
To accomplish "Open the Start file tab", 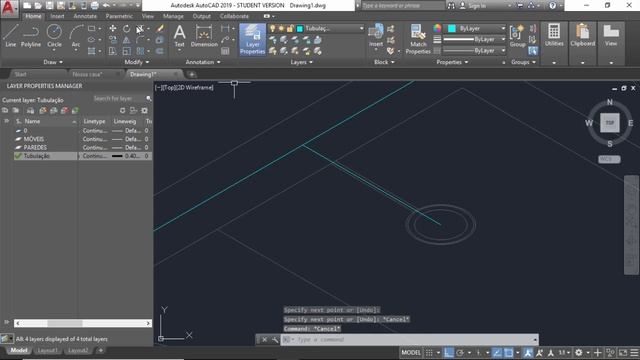I will click(x=20, y=74).
